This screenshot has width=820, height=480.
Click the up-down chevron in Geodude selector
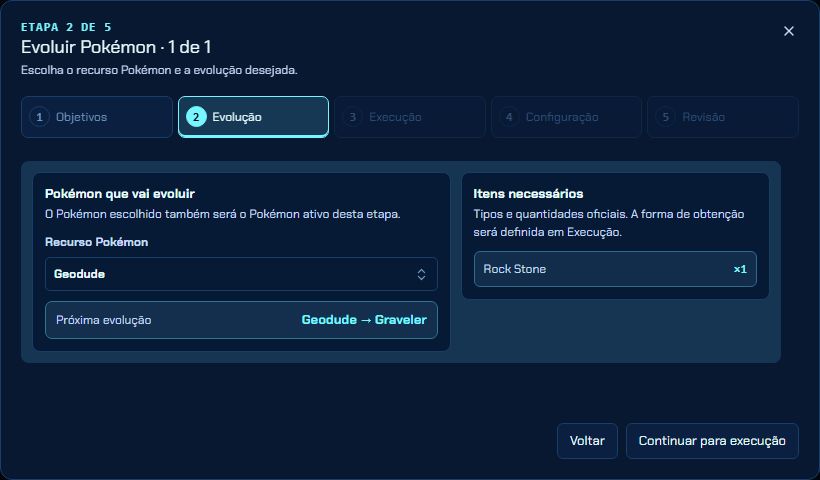422,275
